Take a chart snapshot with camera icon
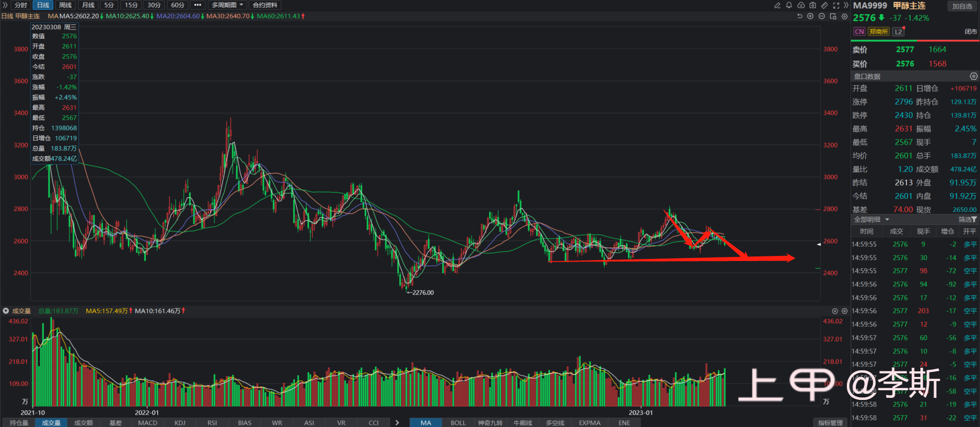The height and width of the screenshot is (427, 980). click(x=813, y=5)
